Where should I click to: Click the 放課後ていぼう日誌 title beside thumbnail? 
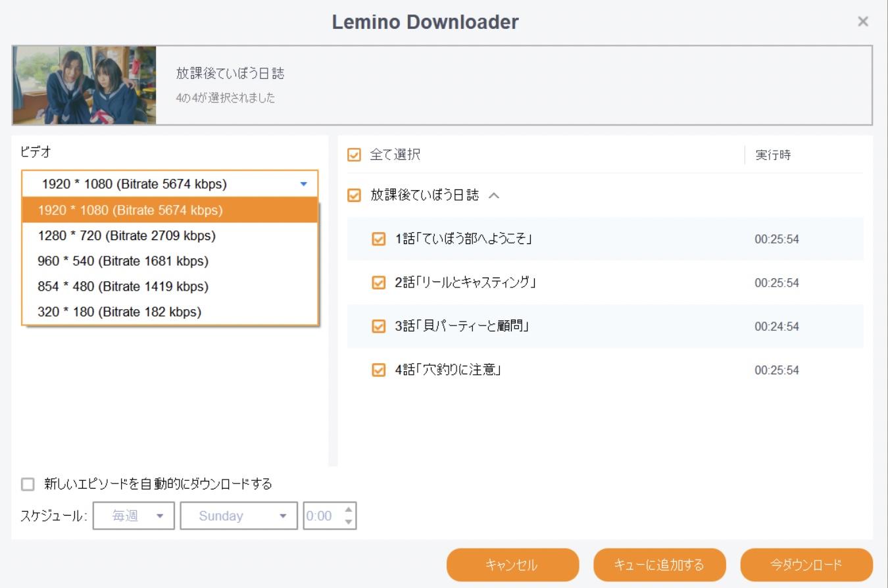230,74
